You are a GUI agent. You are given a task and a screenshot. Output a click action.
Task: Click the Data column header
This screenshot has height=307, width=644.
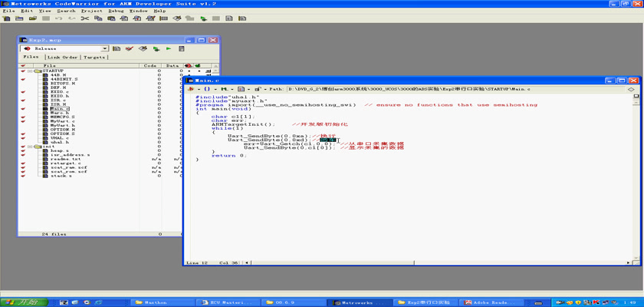pos(172,66)
